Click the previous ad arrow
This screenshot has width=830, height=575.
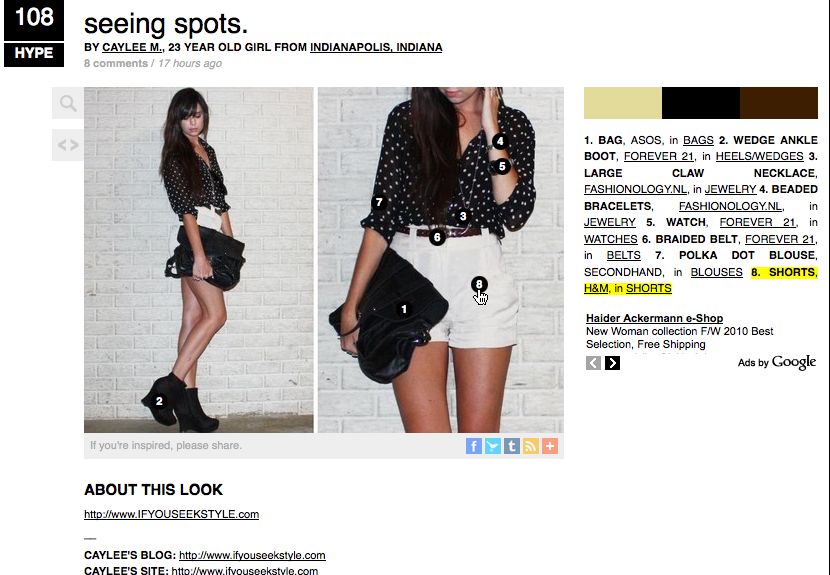click(593, 363)
